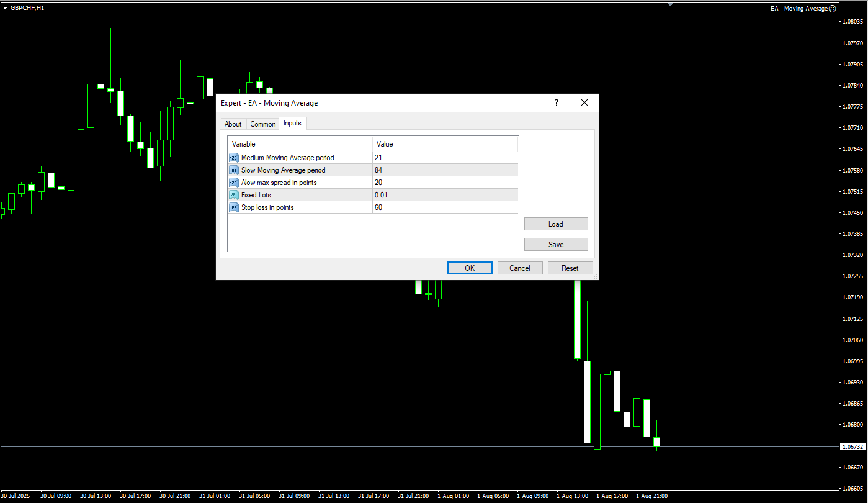
Task: Edit Stop loss value 60
Action: [x=445, y=207]
